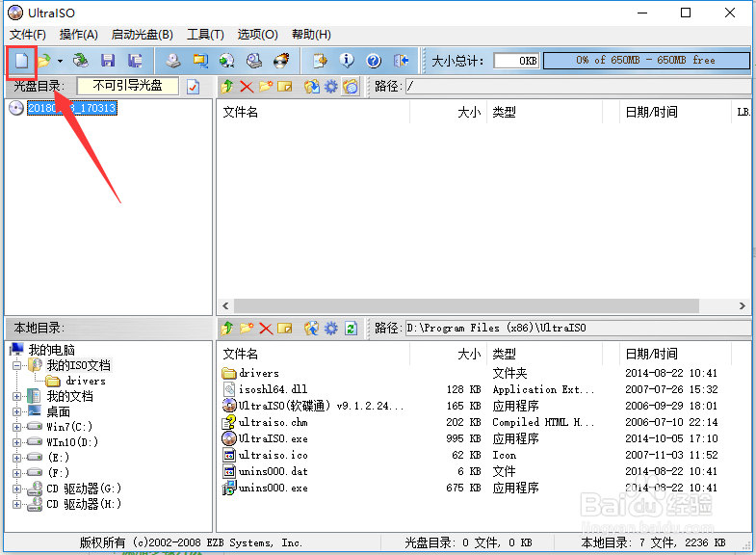Image resolution: width=756 pixels, height=555 pixels.
Task: Click the 大小总计 0KB size field
Action: tap(516, 61)
